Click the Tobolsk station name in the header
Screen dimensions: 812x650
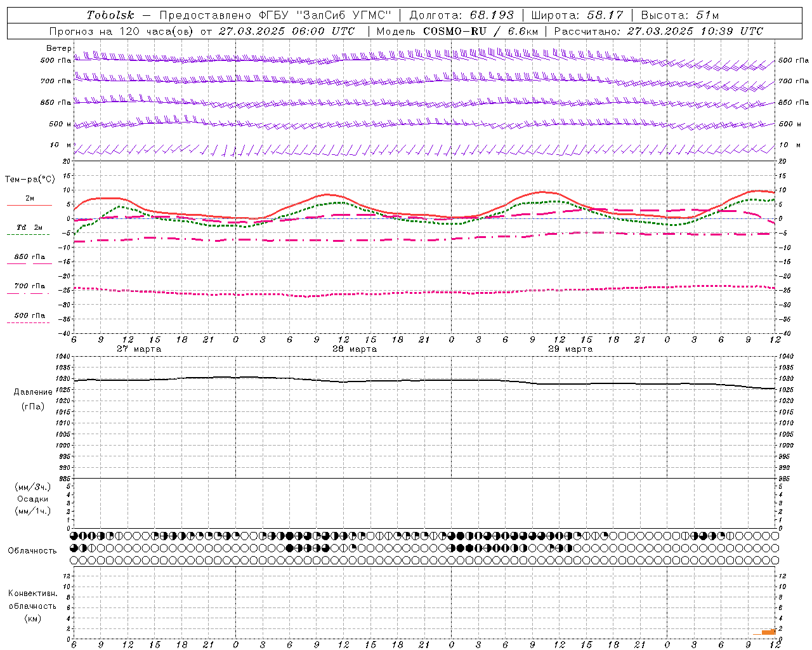tap(110, 15)
